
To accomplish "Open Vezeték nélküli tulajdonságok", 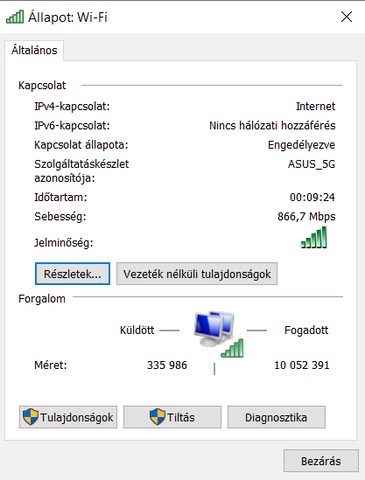I will click(197, 274).
